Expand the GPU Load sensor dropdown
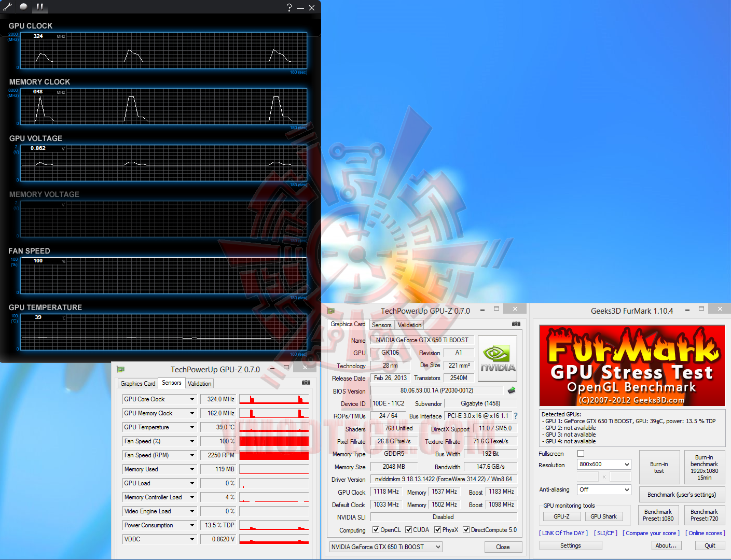The height and width of the screenshot is (560, 731). [x=192, y=483]
